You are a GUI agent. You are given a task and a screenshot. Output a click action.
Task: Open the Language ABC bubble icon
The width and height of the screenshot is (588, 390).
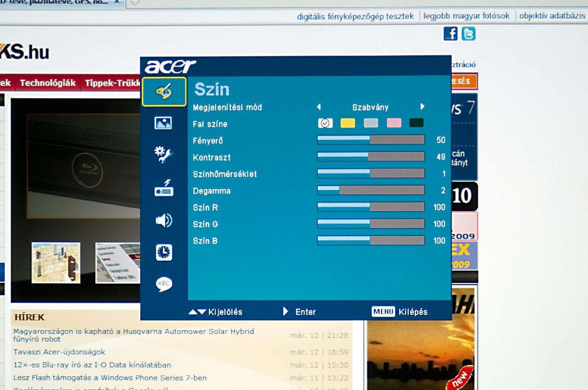point(164,284)
